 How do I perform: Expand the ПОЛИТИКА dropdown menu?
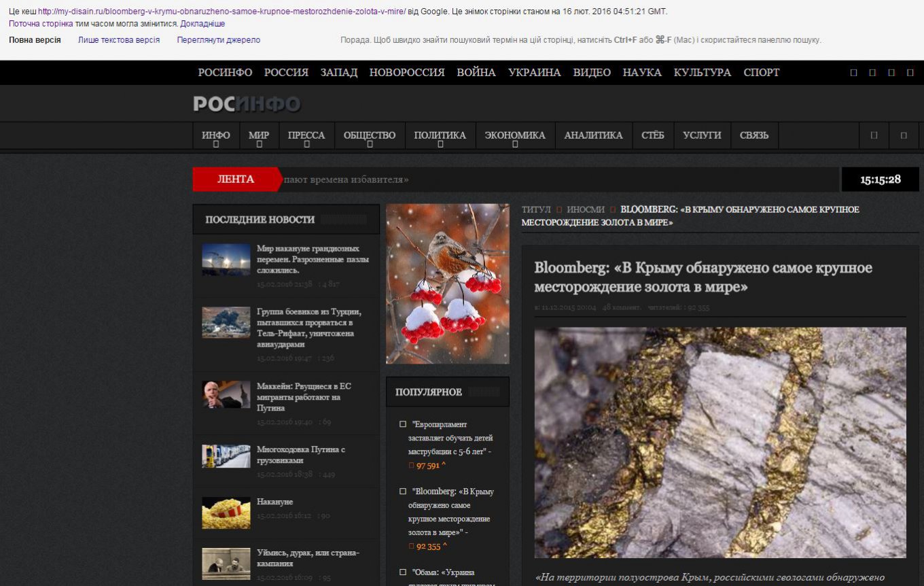click(x=440, y=136)
